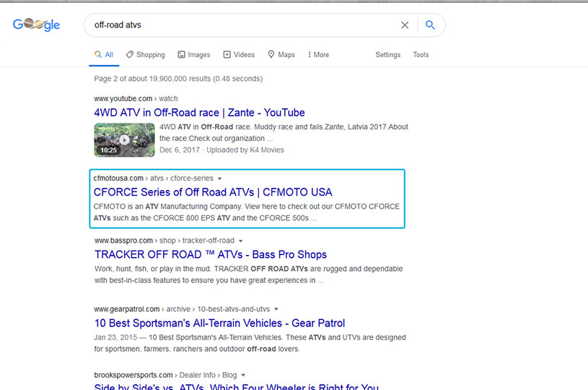Clear the search box with X icon

point(405,25)
